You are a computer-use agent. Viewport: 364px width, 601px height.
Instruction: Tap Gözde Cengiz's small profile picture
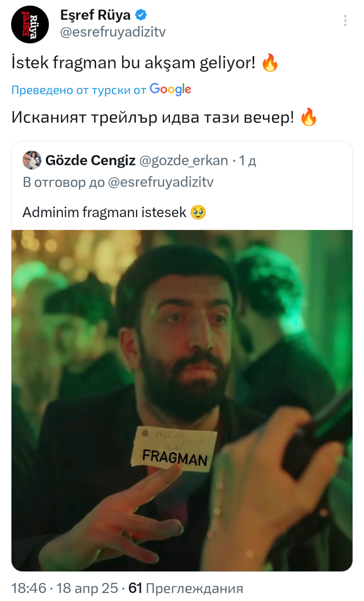(32, 160)
